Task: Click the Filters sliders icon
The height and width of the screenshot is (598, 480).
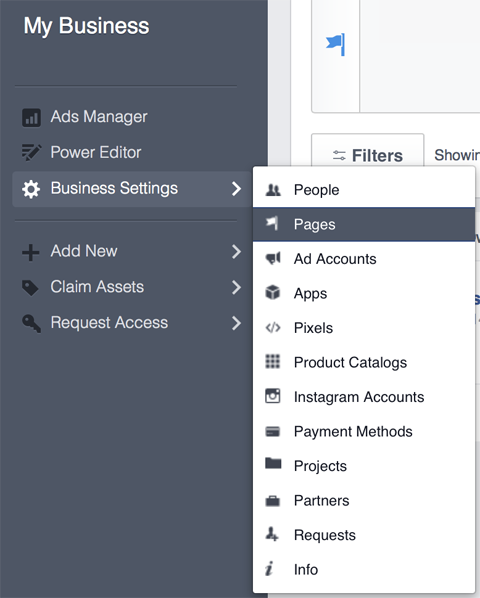Action: click(339, 156)
